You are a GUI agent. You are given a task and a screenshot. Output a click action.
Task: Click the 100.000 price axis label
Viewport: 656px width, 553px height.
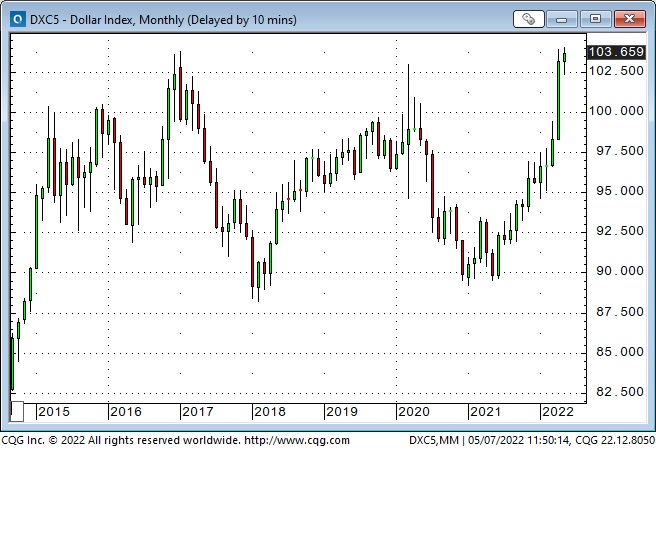616,111
